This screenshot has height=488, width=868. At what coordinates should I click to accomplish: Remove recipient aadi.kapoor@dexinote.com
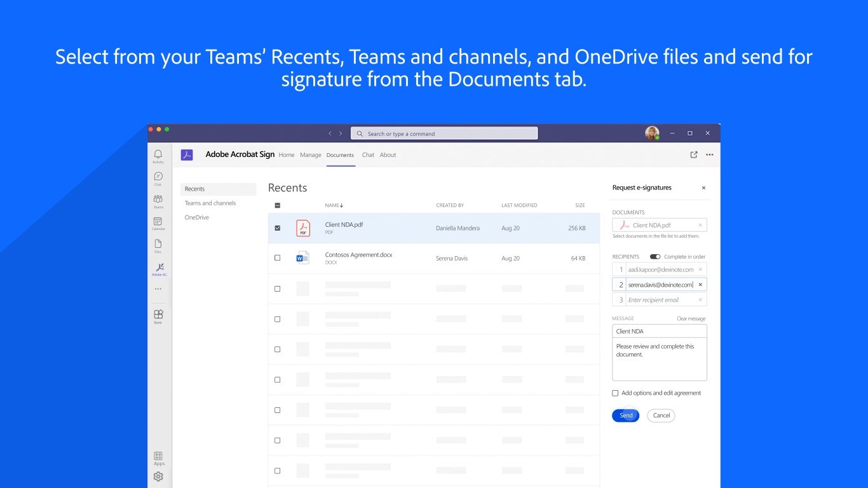tap(700, 269)
